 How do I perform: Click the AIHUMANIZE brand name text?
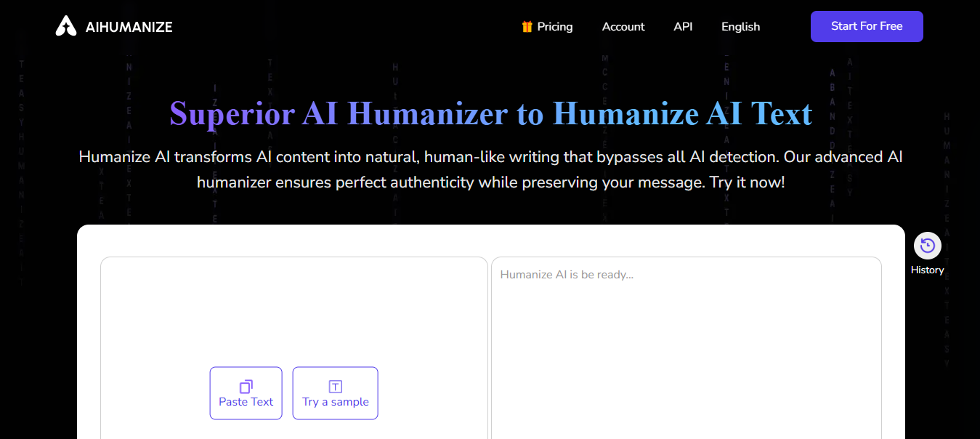click(x=129, y=27)
